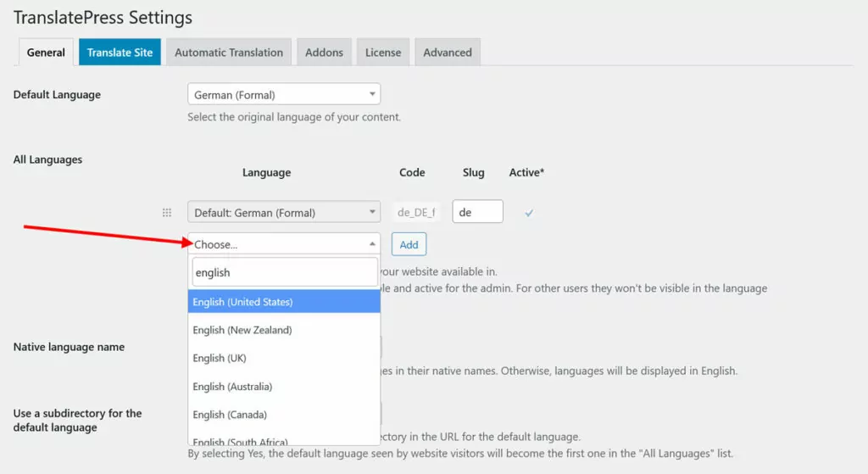
Task: Open the Default Language dropdown
Action: pos(284,94)
